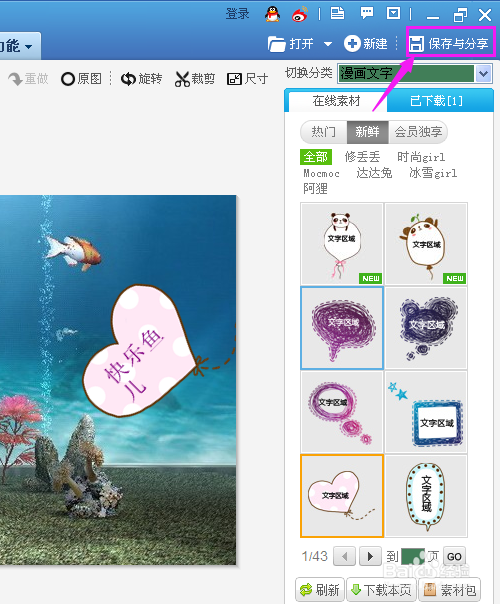Click the 重做 redo tool
Screen dimensions: 500x604
click(x=28, y=79)
